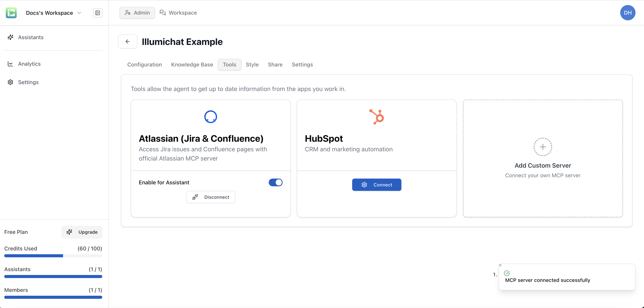
Task: Click the Credits Used progress bar
Action: click(x=53, y=256)
